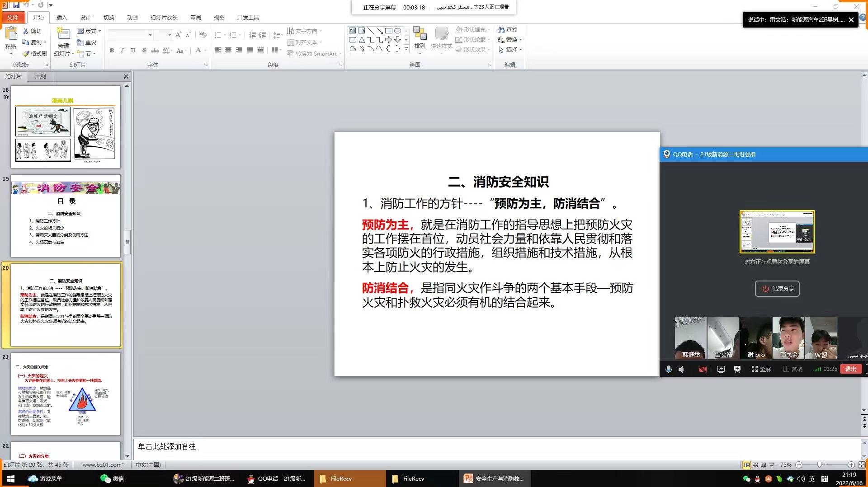868x487 pixels.
Task: Click the Fullscreen (全屏) button in QQ call
Action: (x=761, y=369)
